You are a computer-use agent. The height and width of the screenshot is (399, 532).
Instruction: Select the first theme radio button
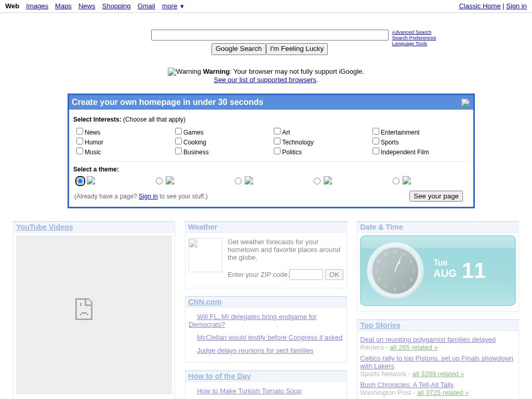[x=80, y=181]
